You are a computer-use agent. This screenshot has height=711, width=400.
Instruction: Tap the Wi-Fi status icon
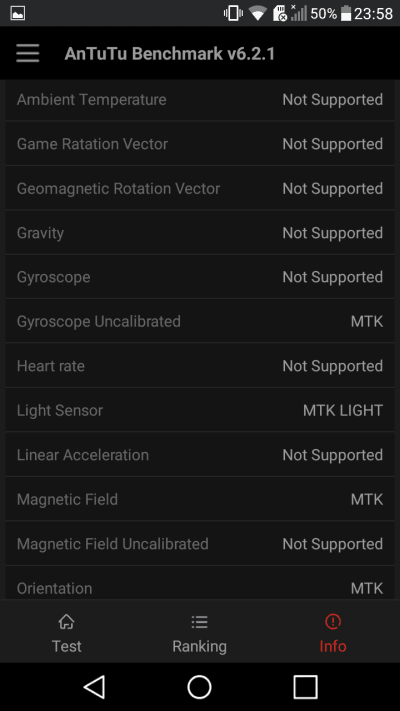pos(257,13)
